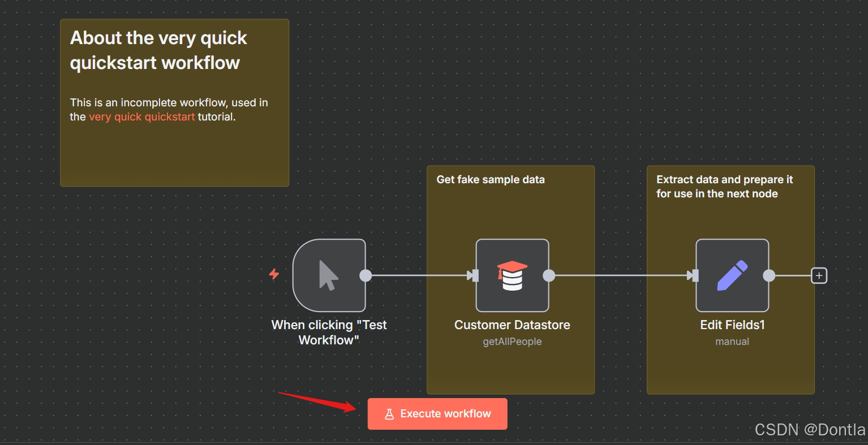This screenshot has height=445, width=868.
Task: Click the getAllPeople subtitle under Customer Datastore
Action: pos(512,342)
